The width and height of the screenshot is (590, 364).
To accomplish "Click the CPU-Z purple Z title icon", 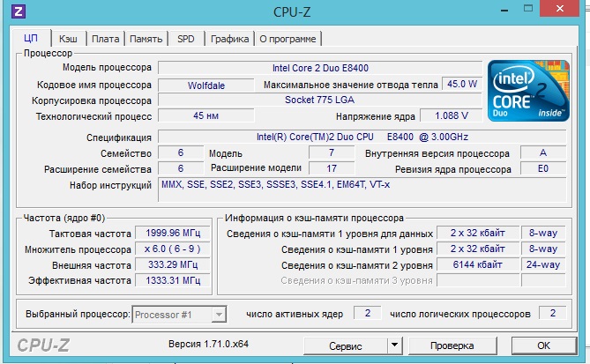I will point(19,11).
